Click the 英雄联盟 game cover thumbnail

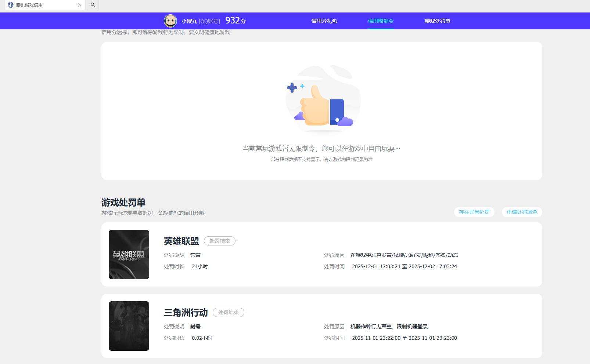point(129,254)
